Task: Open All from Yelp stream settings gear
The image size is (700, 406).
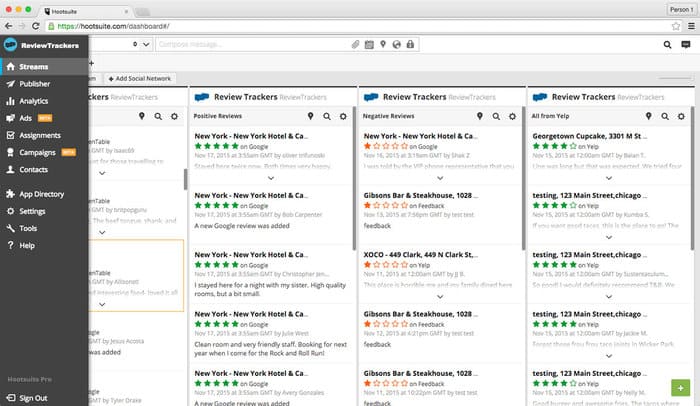Action: coord(681,116)
